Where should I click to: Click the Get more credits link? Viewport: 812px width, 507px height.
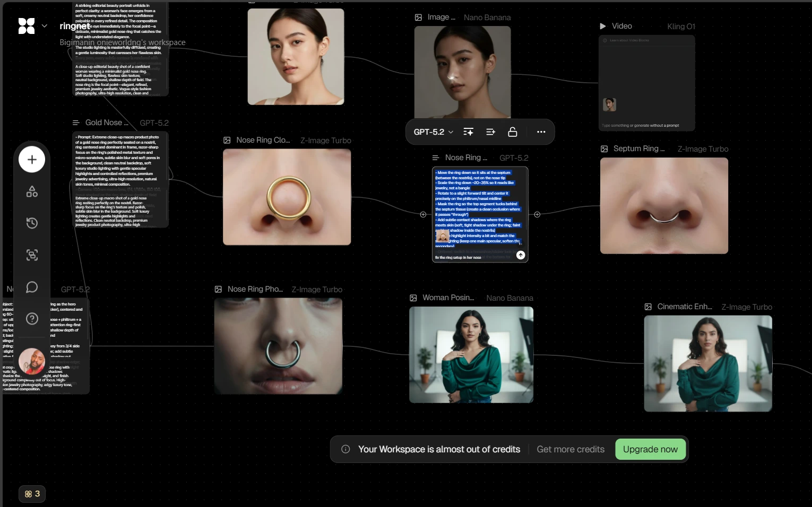click(x=571, y=449)
